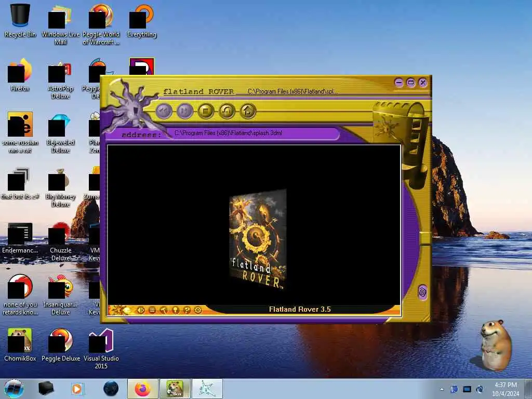532x399 pixels.
Task: Select Peggle Deluxe desktop icon
Action: tap(60, 345)
